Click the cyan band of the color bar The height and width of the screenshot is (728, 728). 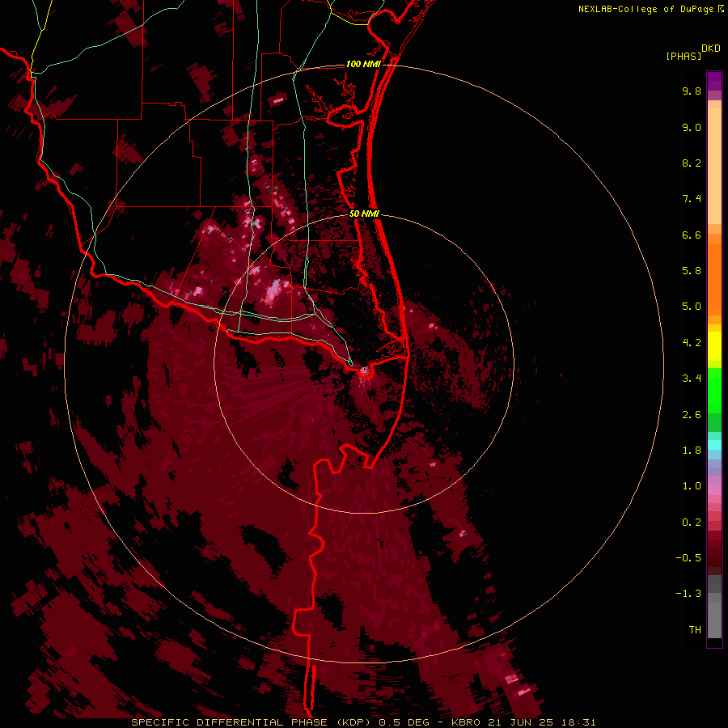(714, 444)
